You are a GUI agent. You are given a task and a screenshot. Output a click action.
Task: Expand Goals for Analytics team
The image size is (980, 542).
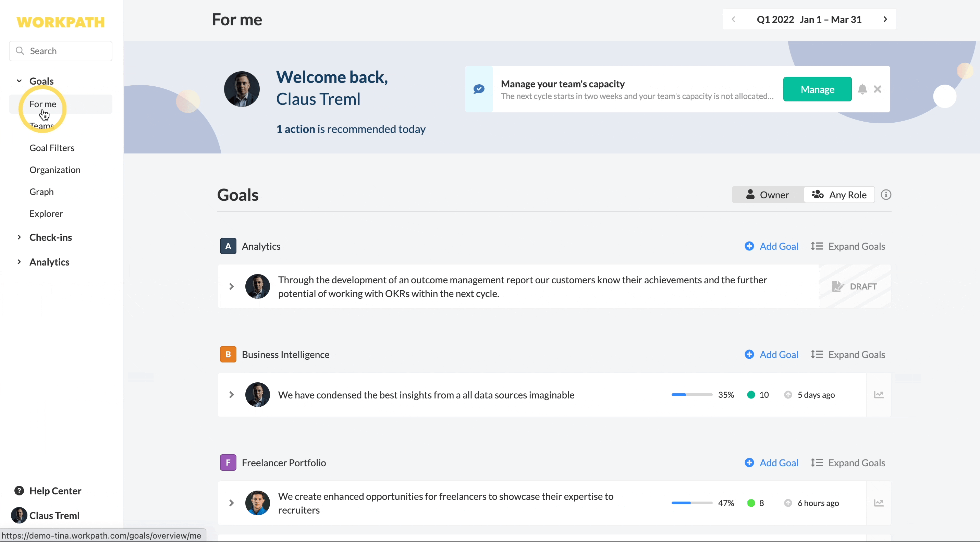[x=848, y=246]
